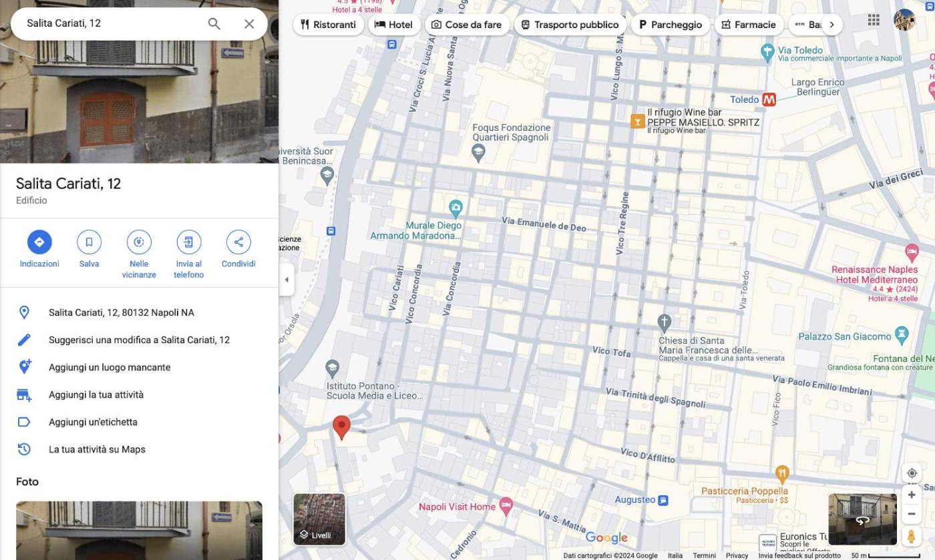The image size is (935, 560).
Task: Toggle the Livelli map layers view
Action: pyautogui.click(x=319, y=519)
